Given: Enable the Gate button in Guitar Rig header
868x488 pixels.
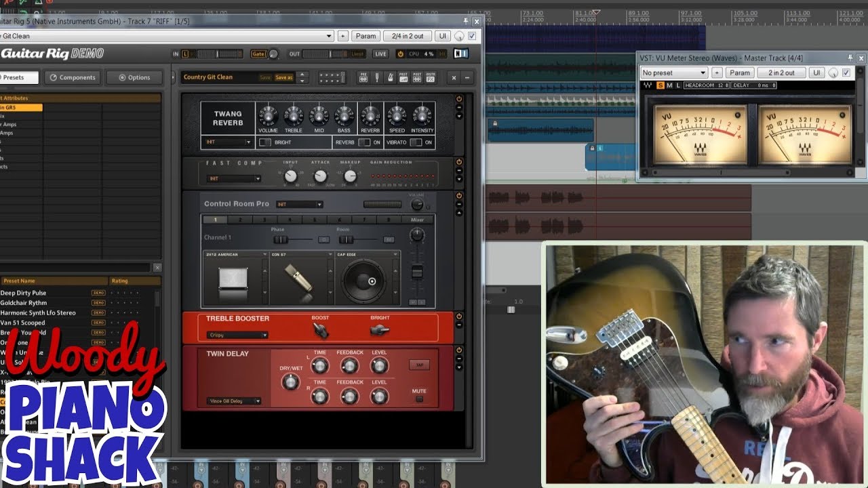Looking at the screenshot, I should pos(258,54).
